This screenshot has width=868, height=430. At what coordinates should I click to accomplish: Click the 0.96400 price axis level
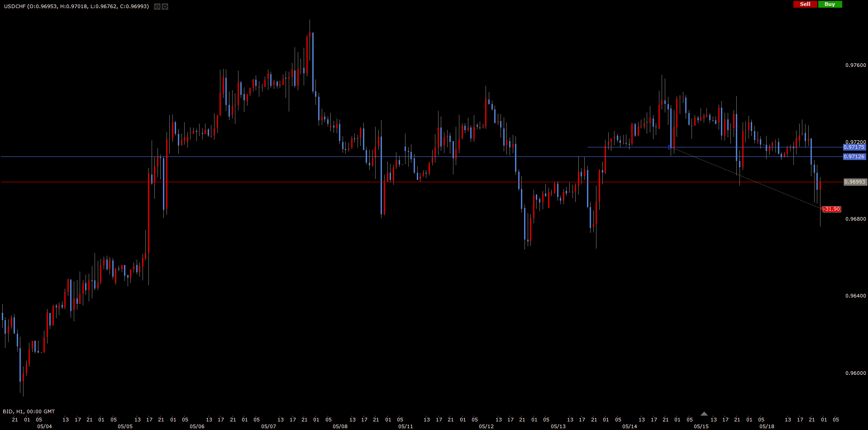click(x=855, y=296)
